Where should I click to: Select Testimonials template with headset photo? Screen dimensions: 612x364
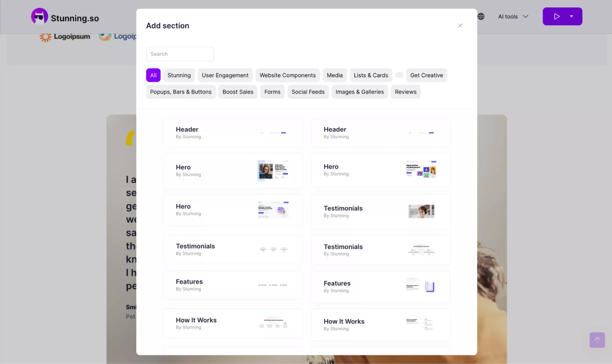381,211
